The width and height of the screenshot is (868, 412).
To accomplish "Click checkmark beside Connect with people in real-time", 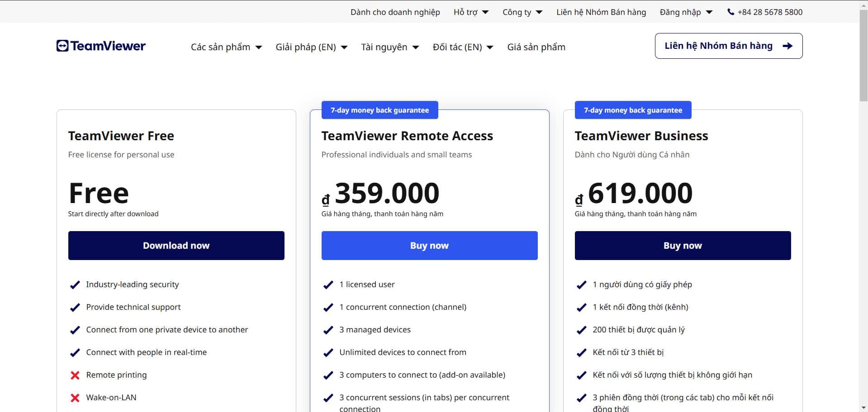I will tap(75, 352).
